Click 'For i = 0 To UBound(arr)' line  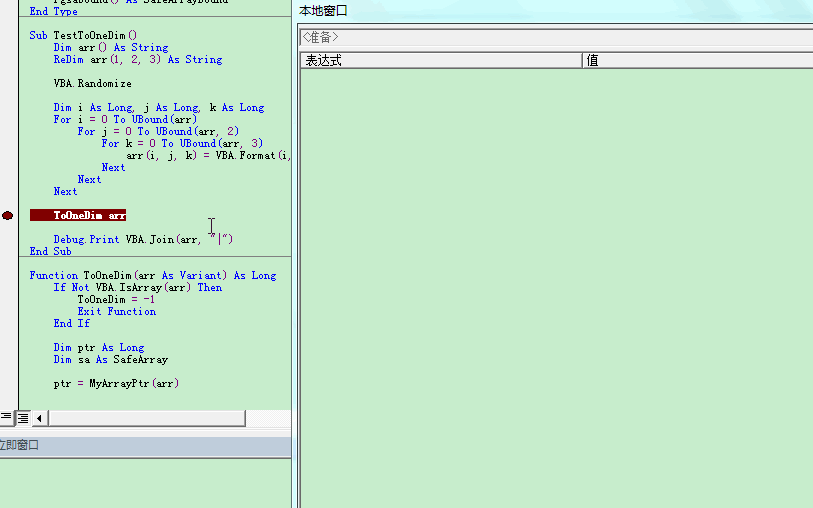point(125,119)
